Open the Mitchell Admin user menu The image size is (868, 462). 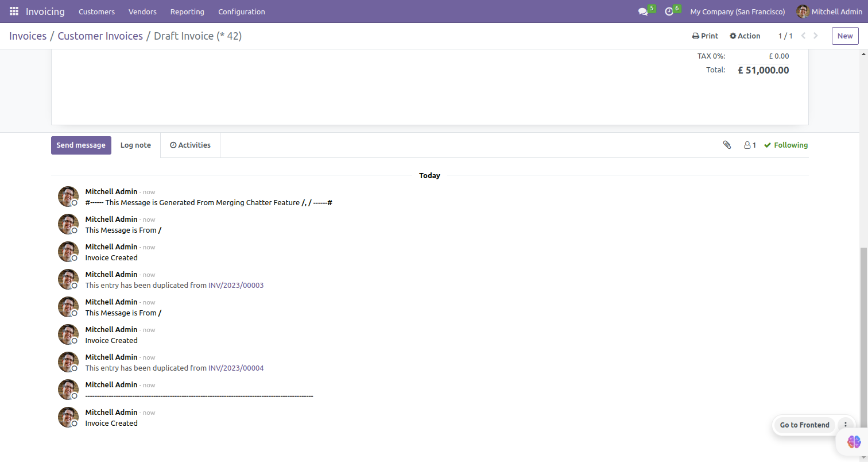pyautogui.click(x=829, y=11)
